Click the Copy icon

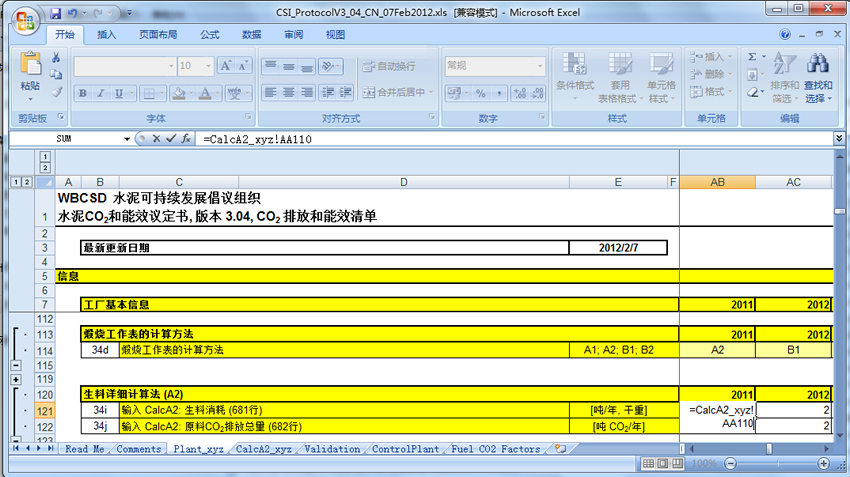pyautogui.click(x=56, y=75)
